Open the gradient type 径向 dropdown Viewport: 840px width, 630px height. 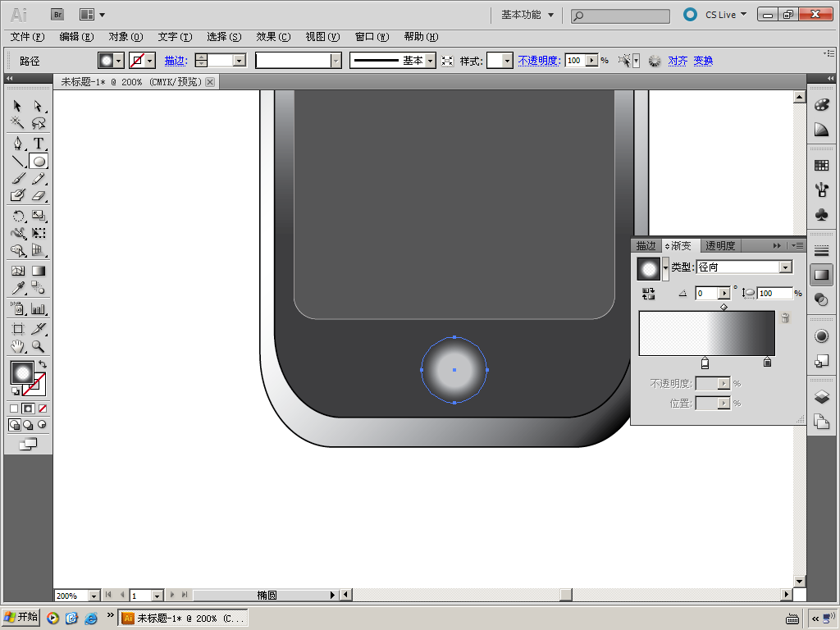pyautogui.click(x=785, y=267)
